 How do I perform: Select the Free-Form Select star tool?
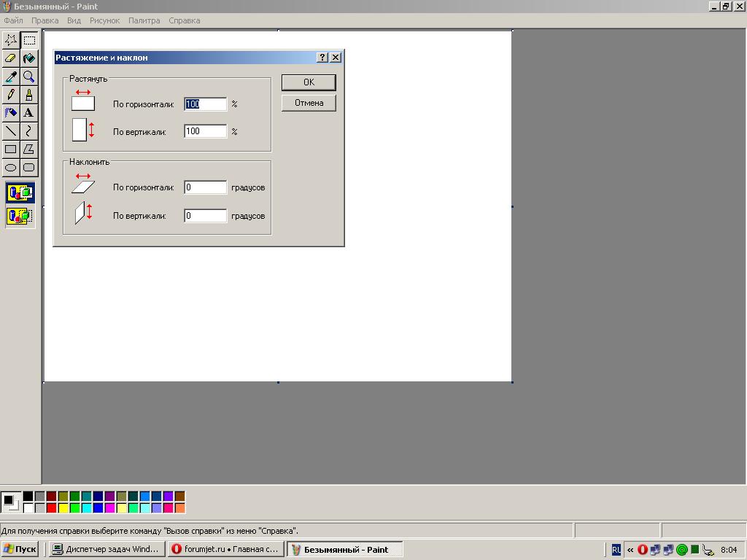[11, 40]
